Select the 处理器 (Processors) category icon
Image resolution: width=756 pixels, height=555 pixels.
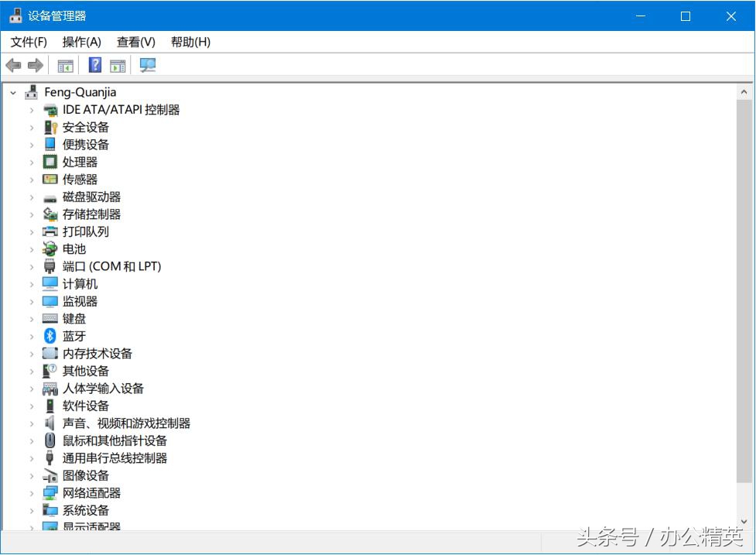(50, 162)
